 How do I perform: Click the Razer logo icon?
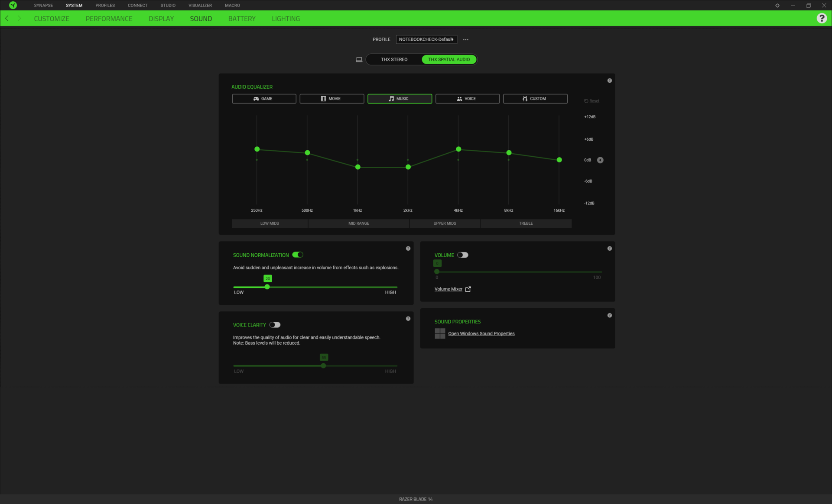click(13, 5)
